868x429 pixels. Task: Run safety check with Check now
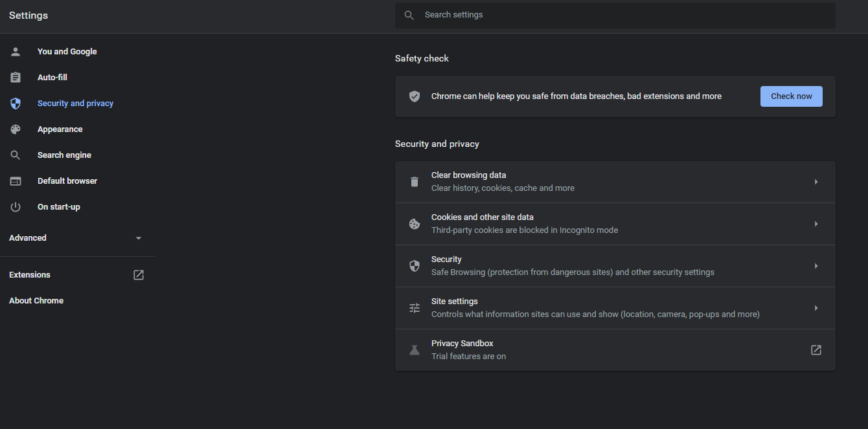pyautogui.click(x=792, y=96)
